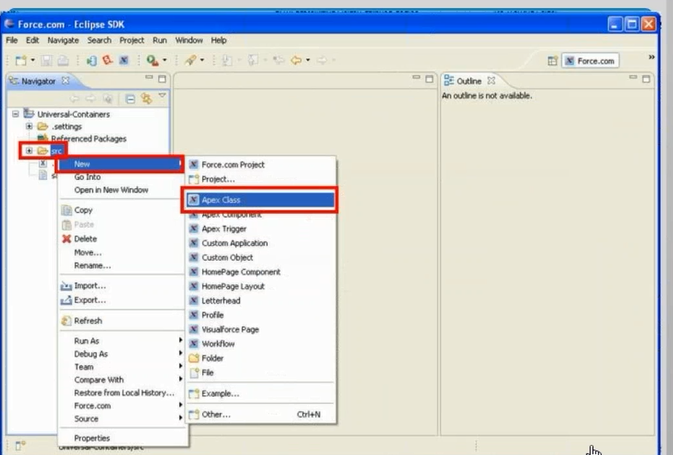Close the Navigator view tab
The height and width of the screenshot is (455, 673).
(x=66, y=80)
